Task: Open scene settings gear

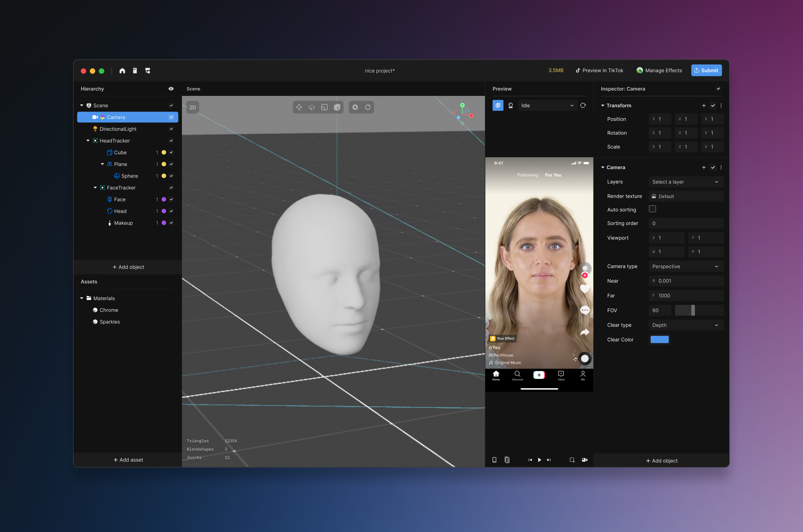Action: (x=355, y=107)
